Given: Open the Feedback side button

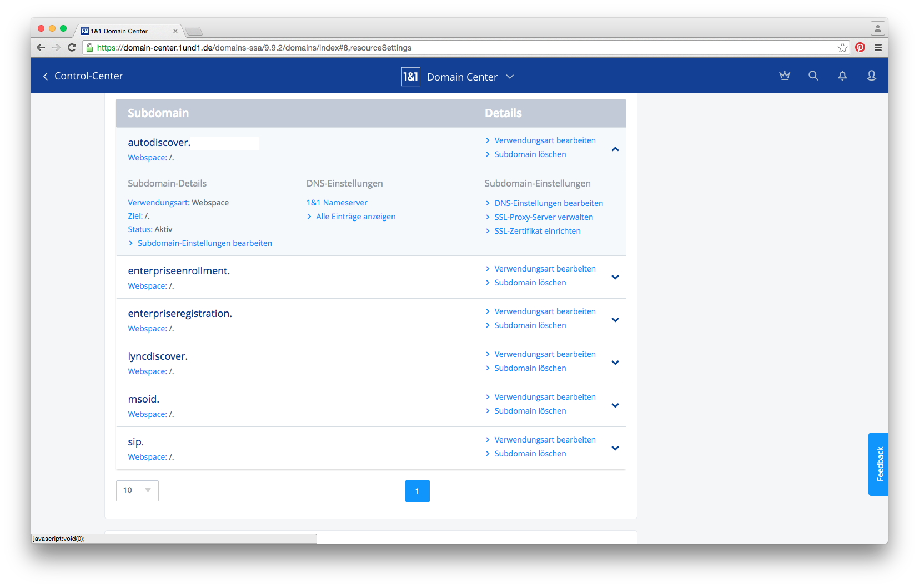Looking at the screenshot, I should [x=878, y=464].
